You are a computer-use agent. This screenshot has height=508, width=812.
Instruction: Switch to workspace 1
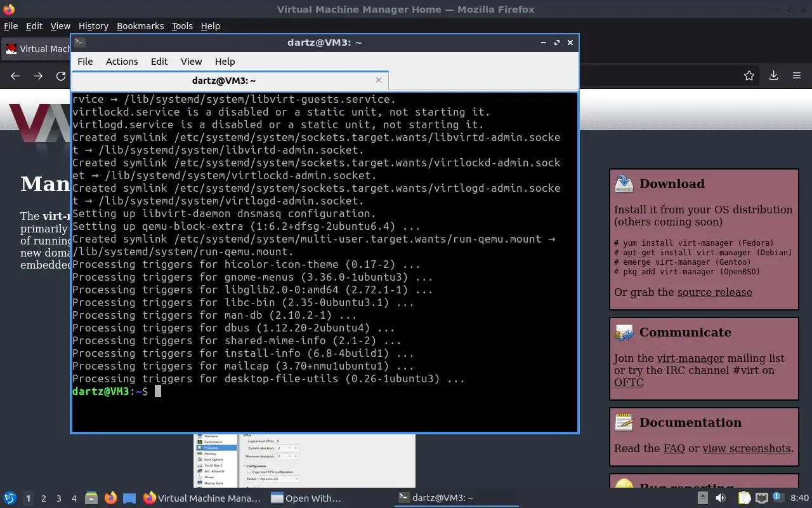28,498
